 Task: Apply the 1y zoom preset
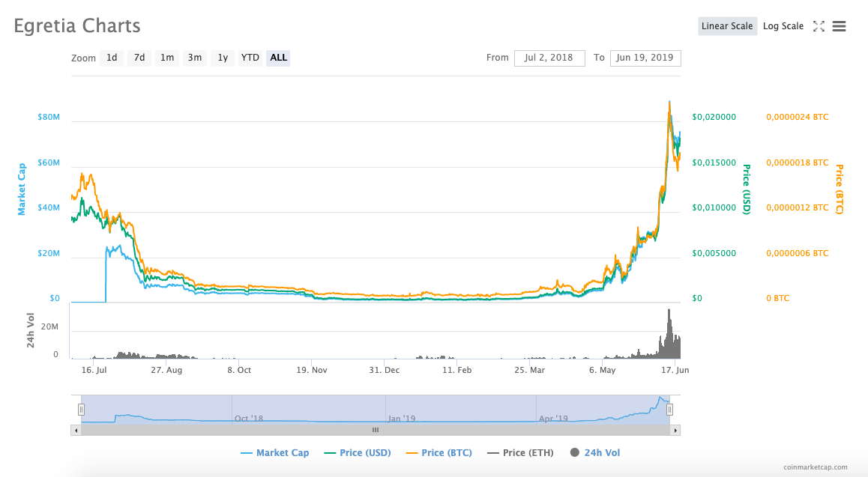tap(222, 58)
